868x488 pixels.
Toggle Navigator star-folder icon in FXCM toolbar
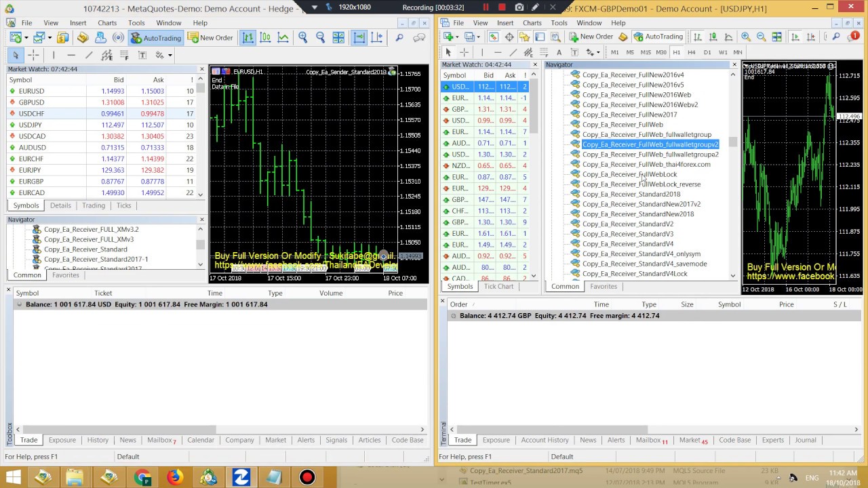coord(524,37)
